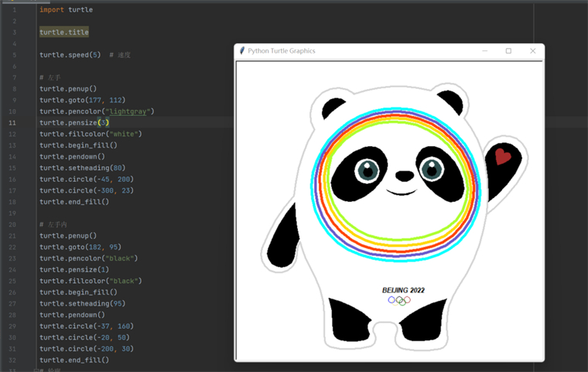The image size is (588, 372).
Task: Click 'turtle.pensize(3)' on the current line
Action: pyautogui.click(x=74, y=123)
